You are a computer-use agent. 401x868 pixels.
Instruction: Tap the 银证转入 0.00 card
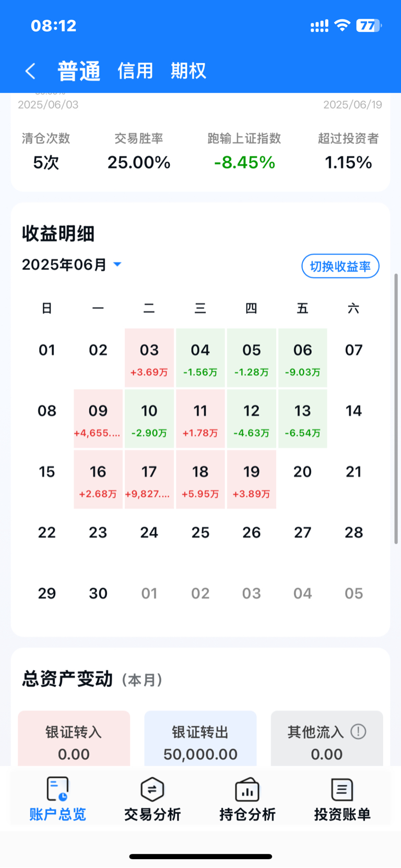click(74, 739)
